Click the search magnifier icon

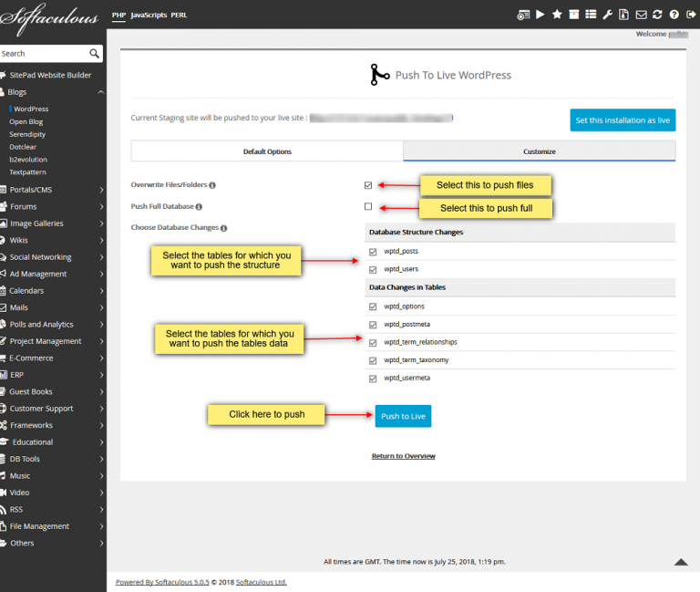(x=95, y=54)
